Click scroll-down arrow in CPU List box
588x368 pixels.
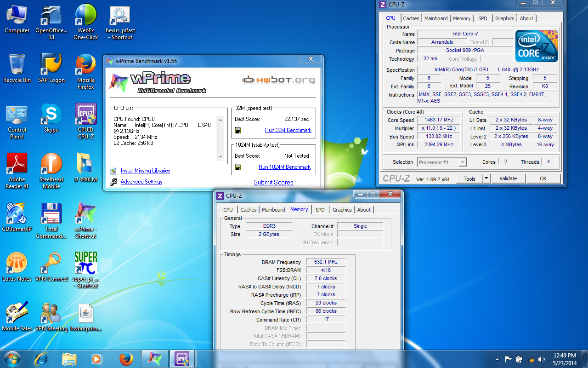click(220, 157)
